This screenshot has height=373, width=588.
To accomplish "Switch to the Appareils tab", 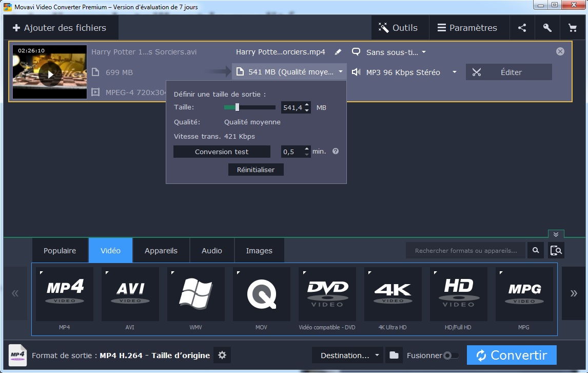I will coord(161,251).
